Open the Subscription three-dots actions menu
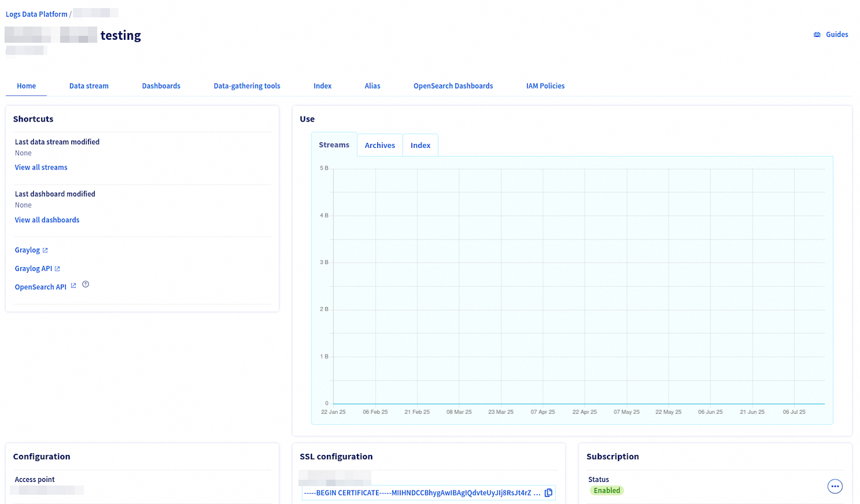The image size is (860, 504). pos(835,486)
